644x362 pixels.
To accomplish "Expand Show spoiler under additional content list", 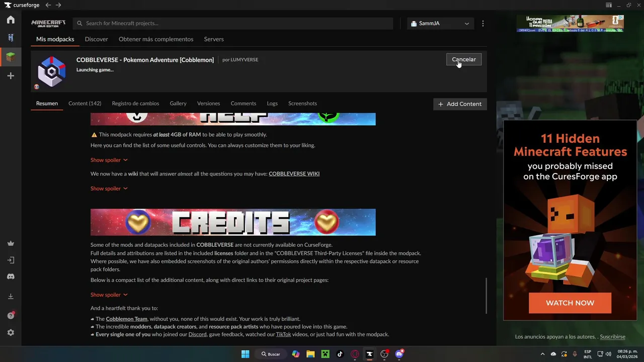I will click(109, 295).
